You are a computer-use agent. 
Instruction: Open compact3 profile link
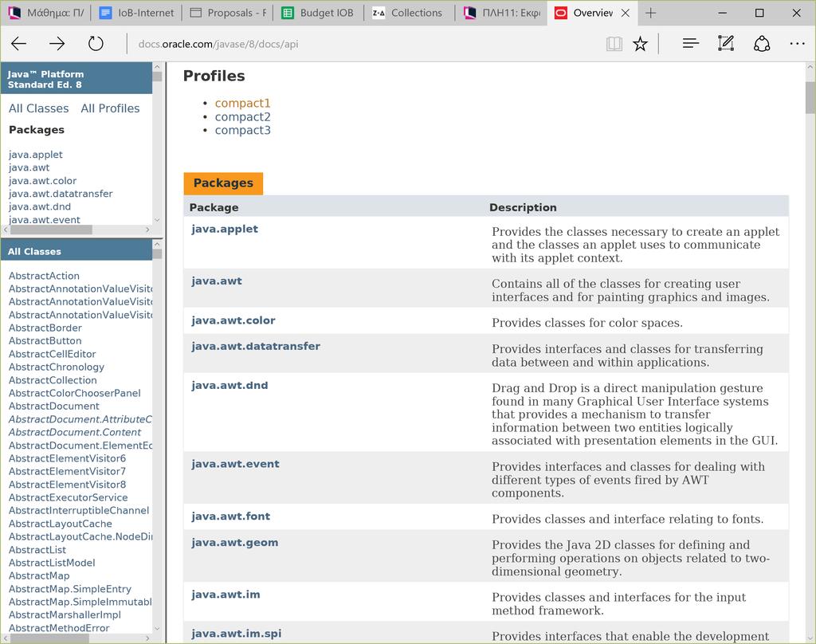click(x=242, y=130)
